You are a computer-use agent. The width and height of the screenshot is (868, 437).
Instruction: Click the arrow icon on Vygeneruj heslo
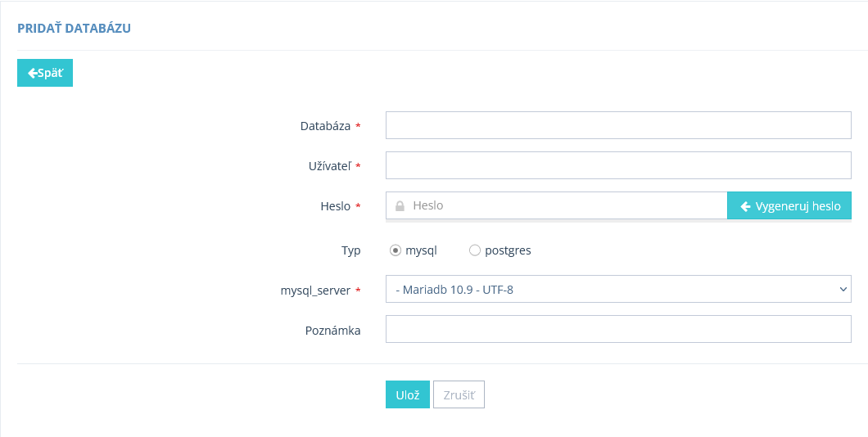pos(745,206)
